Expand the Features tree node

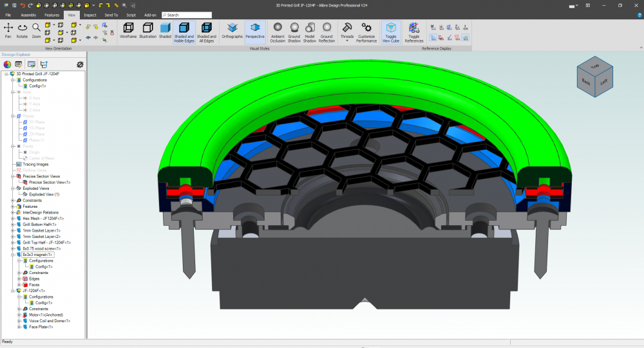coord(13,206)
